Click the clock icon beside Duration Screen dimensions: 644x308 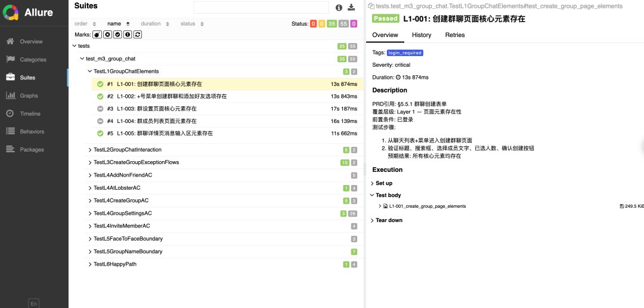(x=398, y=78)
